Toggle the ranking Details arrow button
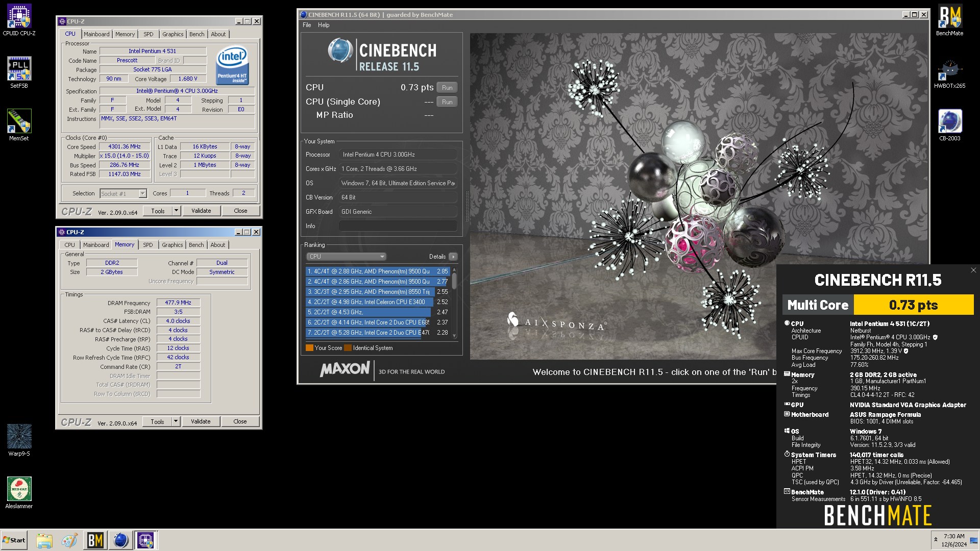The height and width of the screenshot is (551, 980). [x=453, y=257]
